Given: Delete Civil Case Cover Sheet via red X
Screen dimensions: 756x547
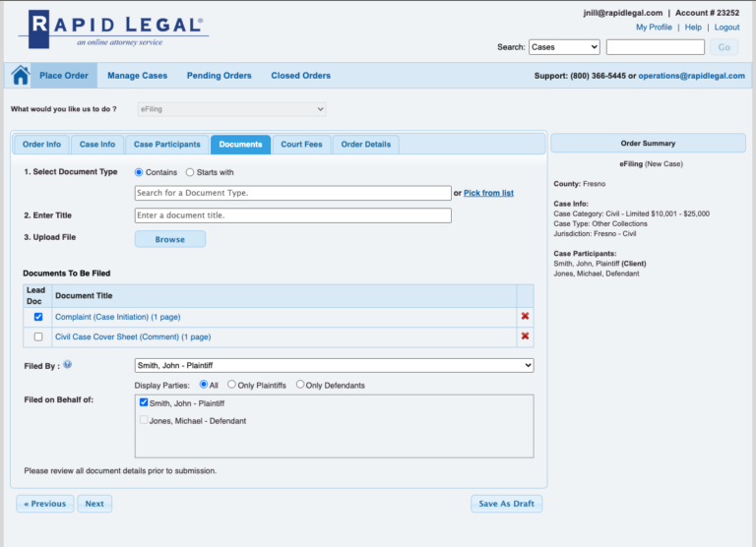Looking at the screenshot, I should (x=525, y=335).
